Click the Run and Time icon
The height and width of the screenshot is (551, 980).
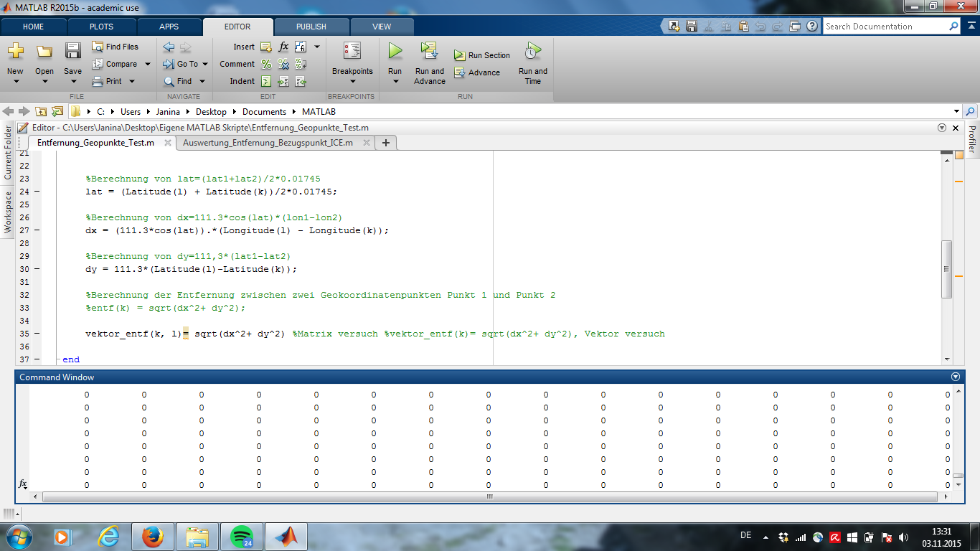[x=532, y=51]
